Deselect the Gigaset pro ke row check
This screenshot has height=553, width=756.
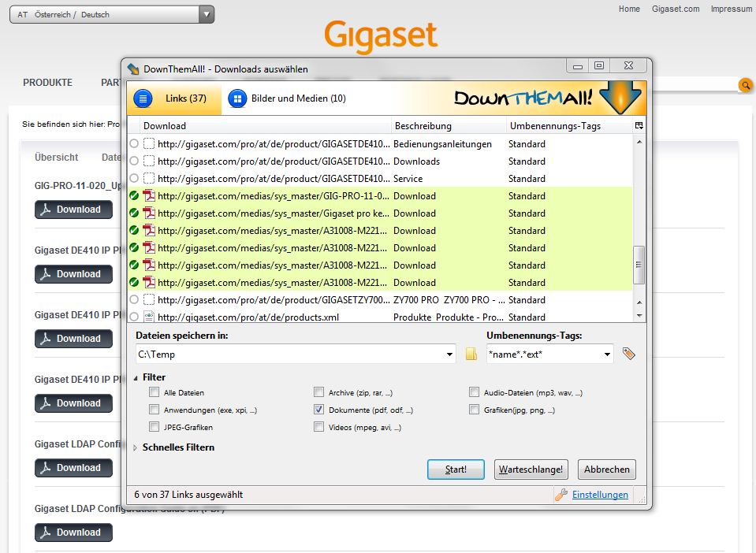134,213
